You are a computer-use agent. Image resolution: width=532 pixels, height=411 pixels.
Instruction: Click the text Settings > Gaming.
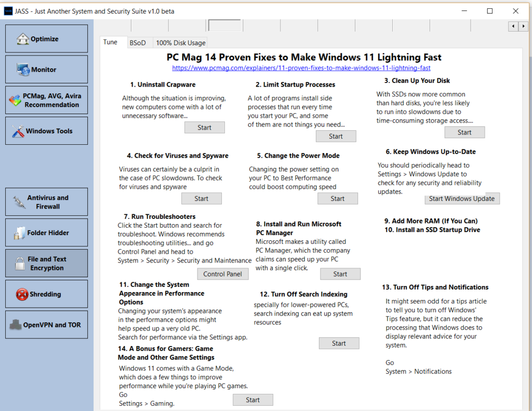click(x=147, y=404)
